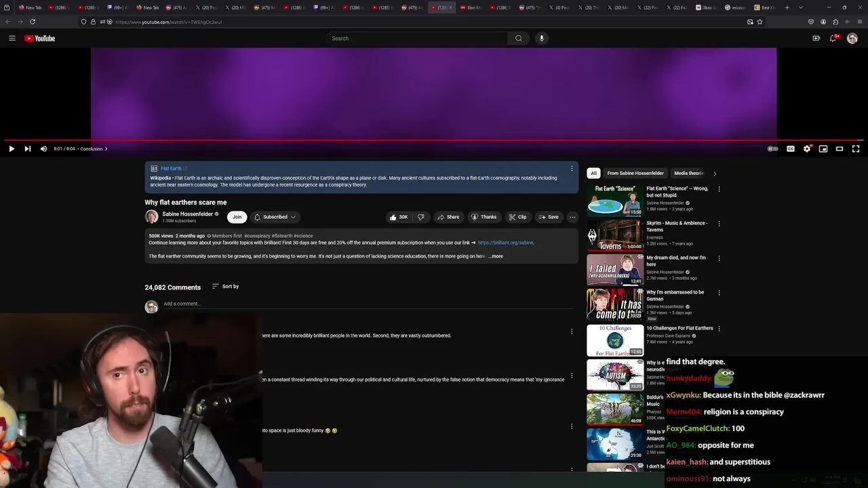Screen dimensions: 868x488
Task: Open the brilliant.org/sabine link
Action: (x=506, y=243)
